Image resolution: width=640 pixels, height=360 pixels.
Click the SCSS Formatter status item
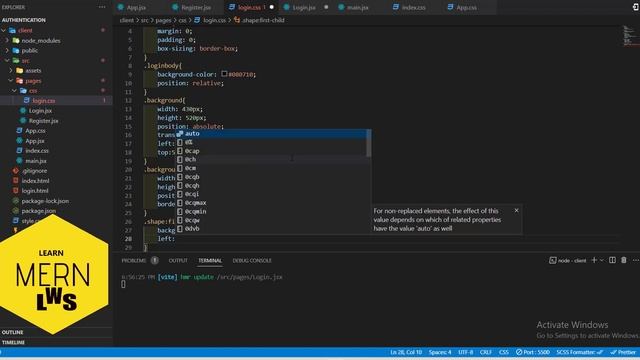[x=580, y=352]
